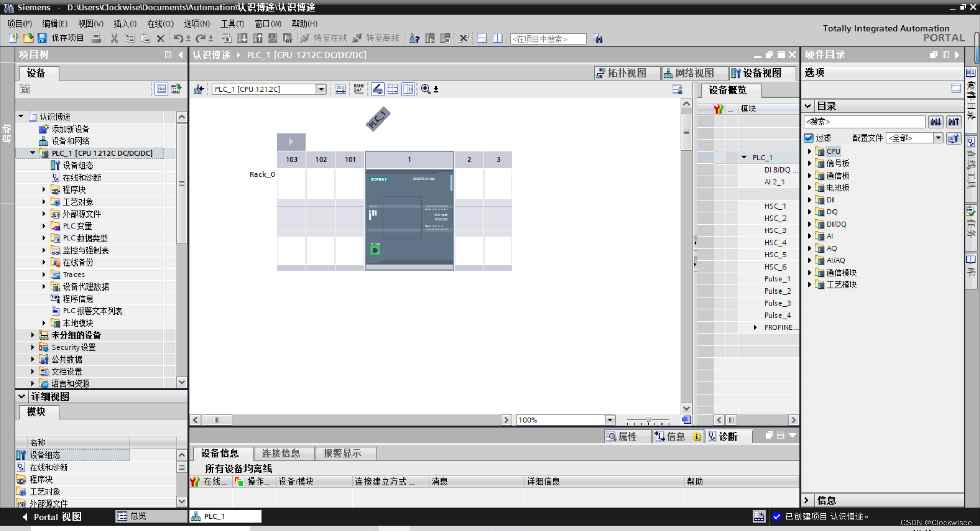Image resolution: width=980 pixels, height=531 pixels.
Task: Expand the 程序块 tree node
Action: pyautogui.click(x=44, y=189)
